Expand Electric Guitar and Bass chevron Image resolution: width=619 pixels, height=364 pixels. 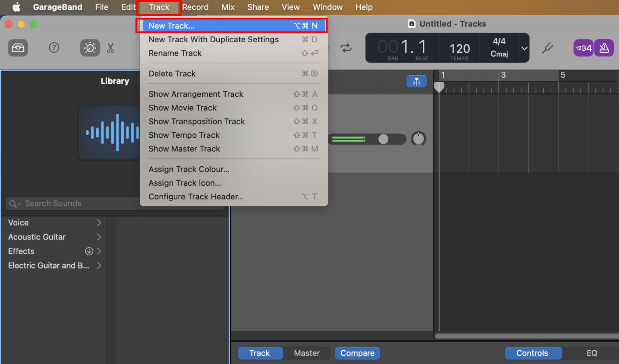pyautogui.click(x=99, y=266)
